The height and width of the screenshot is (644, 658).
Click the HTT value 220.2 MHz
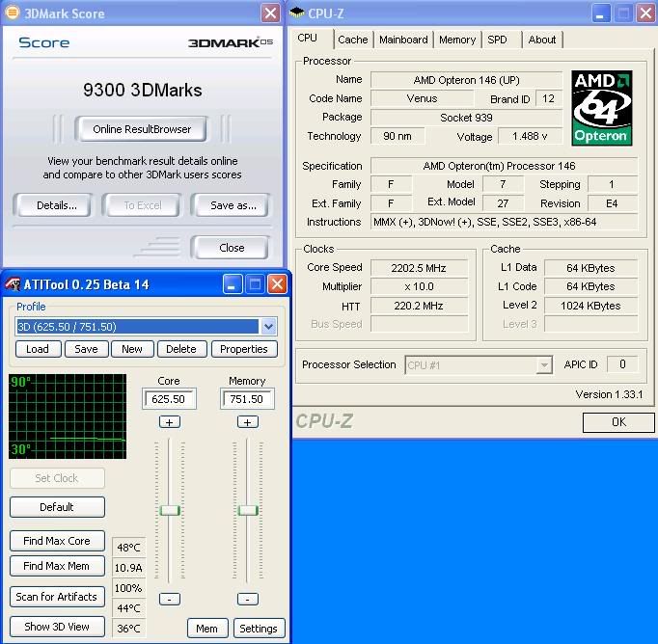(x=419, y=306)
